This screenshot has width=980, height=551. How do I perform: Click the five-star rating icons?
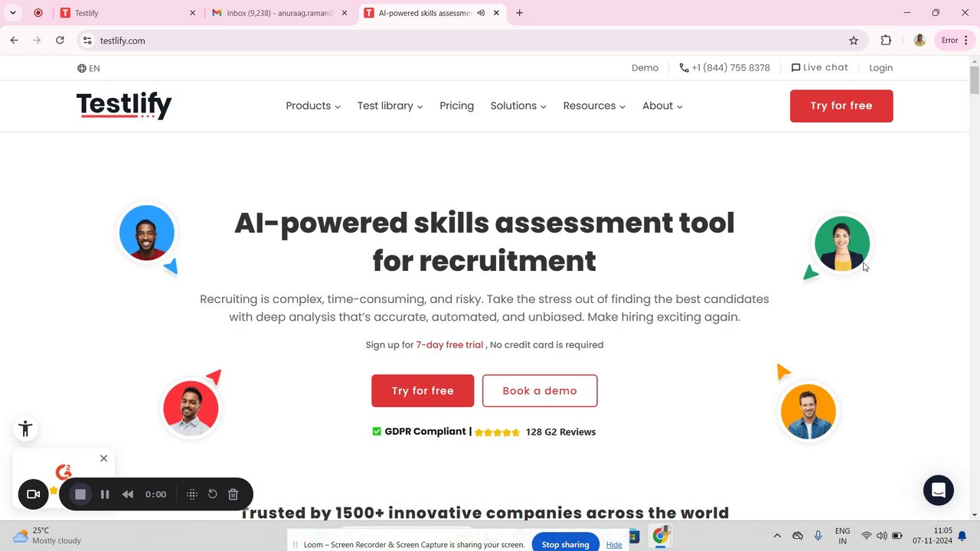point(497,432)
